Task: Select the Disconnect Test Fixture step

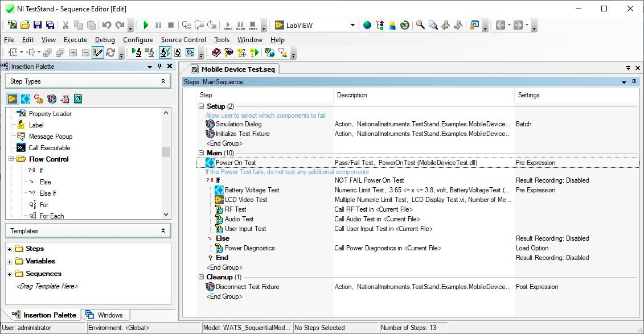Action: click(247, 287)
